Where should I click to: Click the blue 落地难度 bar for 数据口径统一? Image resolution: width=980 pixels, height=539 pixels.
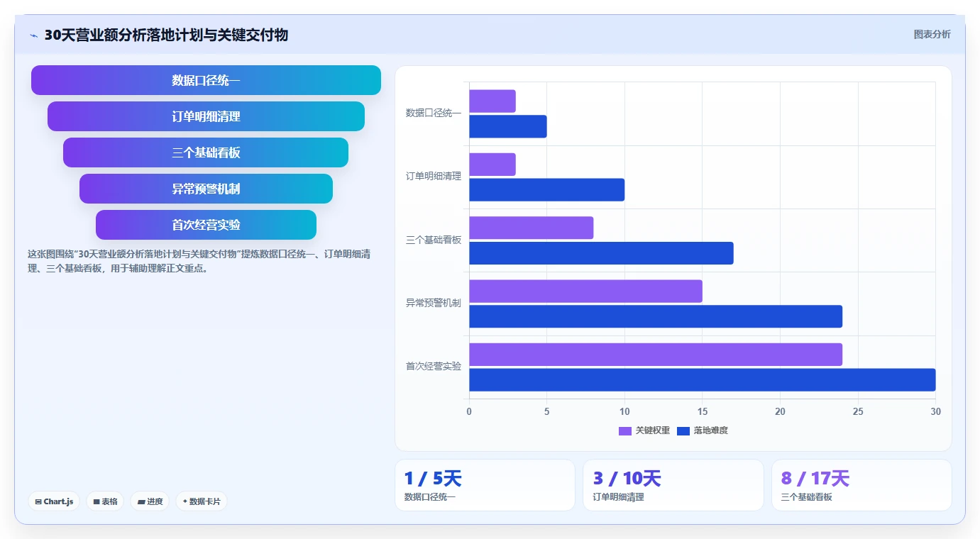(x=508, y=126)
